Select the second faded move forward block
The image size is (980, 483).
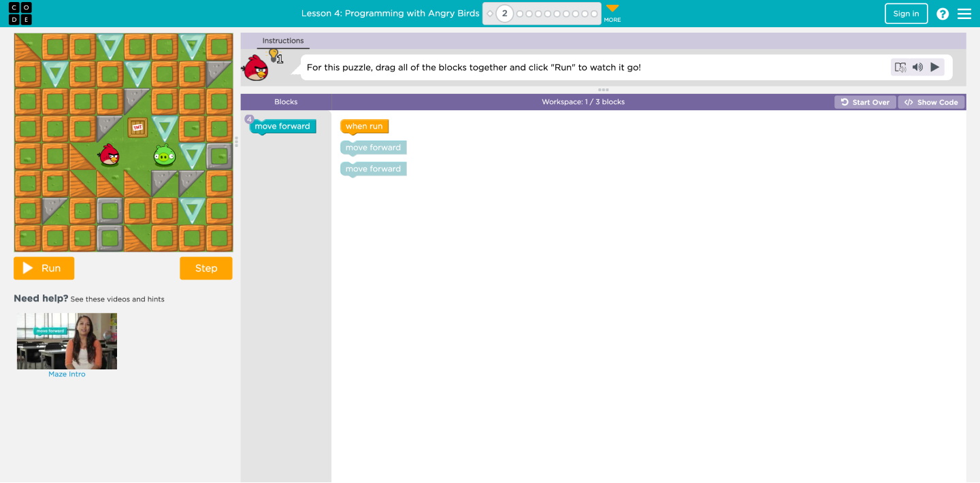tap(374, 169)
